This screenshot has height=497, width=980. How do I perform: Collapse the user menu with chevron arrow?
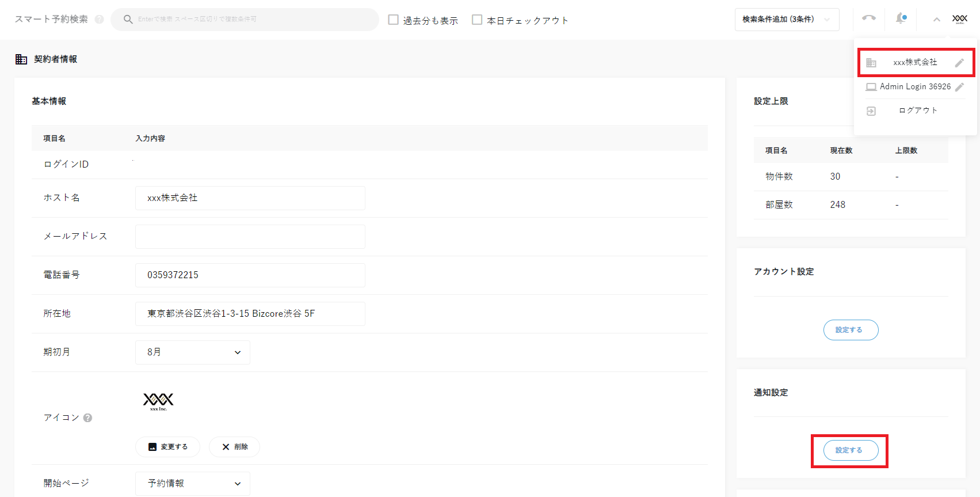click(936, 20)
